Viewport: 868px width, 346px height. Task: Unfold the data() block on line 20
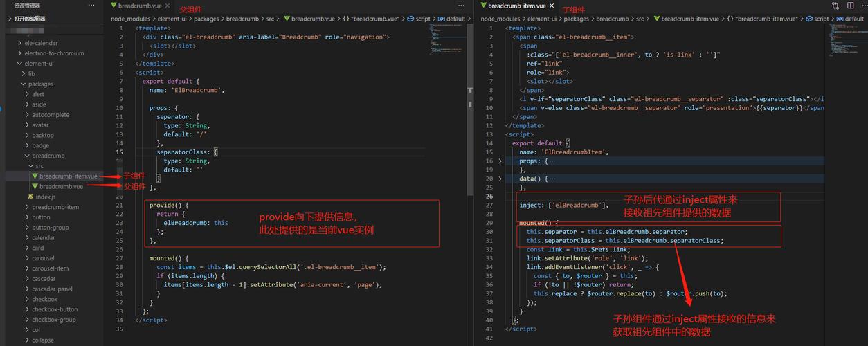(x=500, y=179)
